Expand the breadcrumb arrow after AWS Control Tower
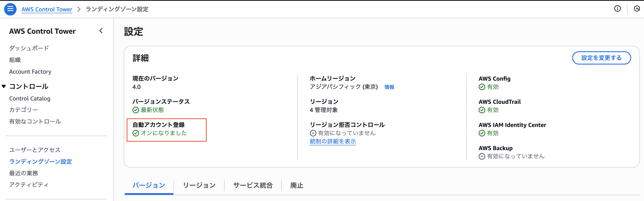 (x=79, y=9)
